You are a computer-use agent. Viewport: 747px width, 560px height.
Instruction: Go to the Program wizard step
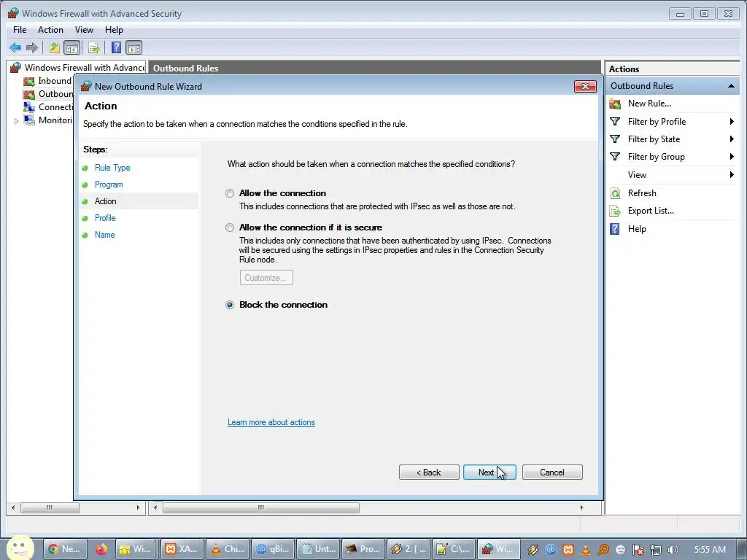(109, 184)
